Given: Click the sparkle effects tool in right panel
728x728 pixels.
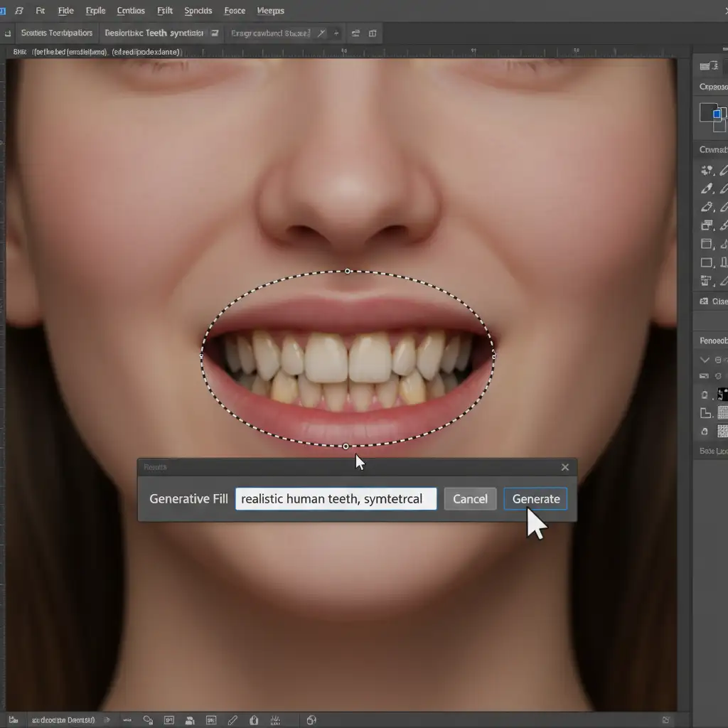Looking at the screenshot, I should tap(707, 170).
